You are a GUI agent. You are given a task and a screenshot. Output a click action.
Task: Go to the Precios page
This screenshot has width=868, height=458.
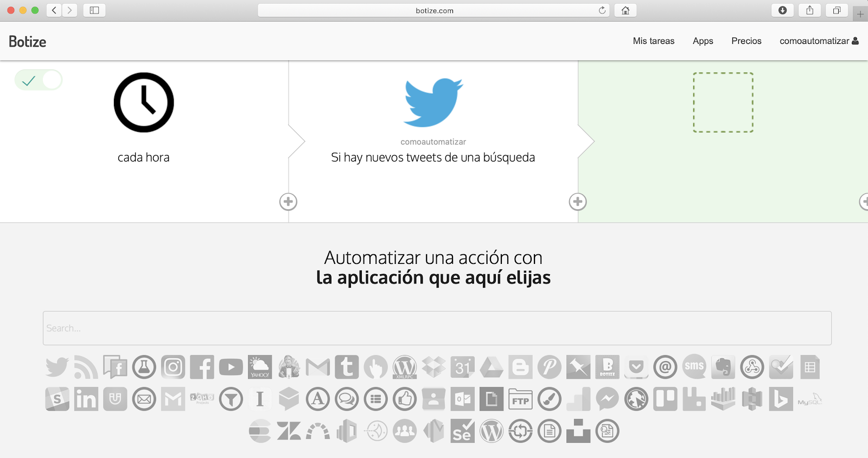(x=746, y=41)
